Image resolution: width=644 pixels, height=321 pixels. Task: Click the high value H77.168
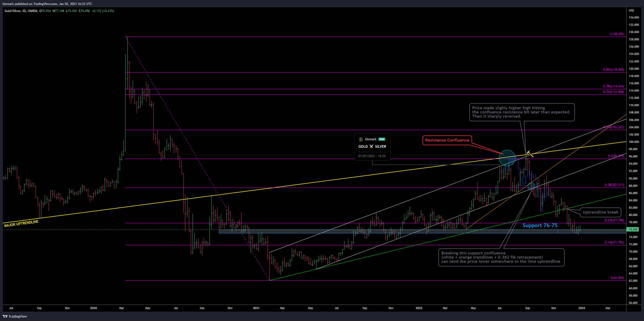(x=58, y=11)
